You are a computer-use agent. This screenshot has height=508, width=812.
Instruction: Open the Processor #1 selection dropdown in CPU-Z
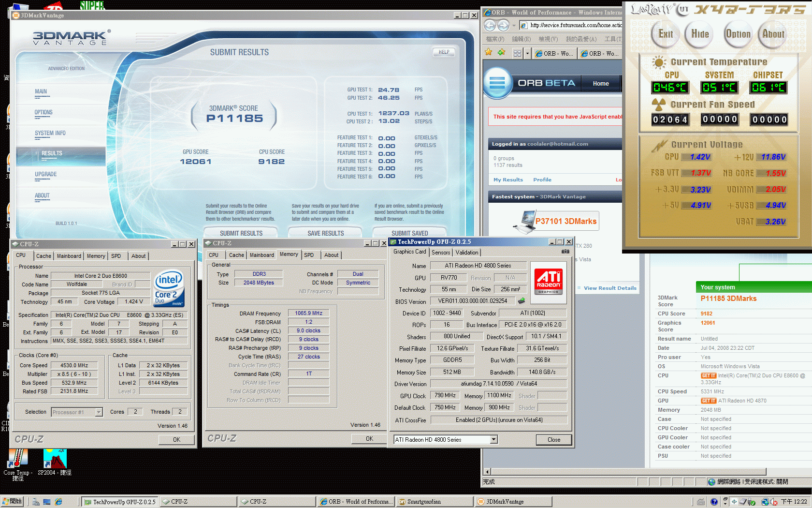click(x=99, y=412)
